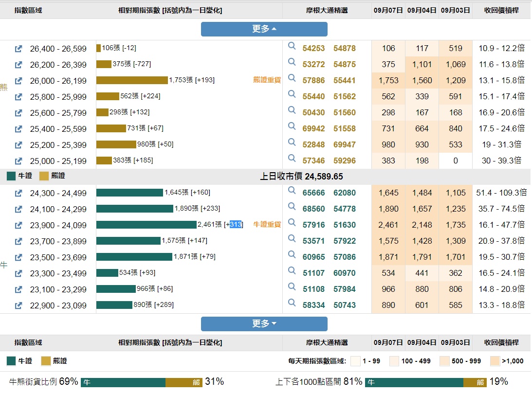
Task: Click magnifier search icon beside warrant 54253
Action: coord(292,46)
